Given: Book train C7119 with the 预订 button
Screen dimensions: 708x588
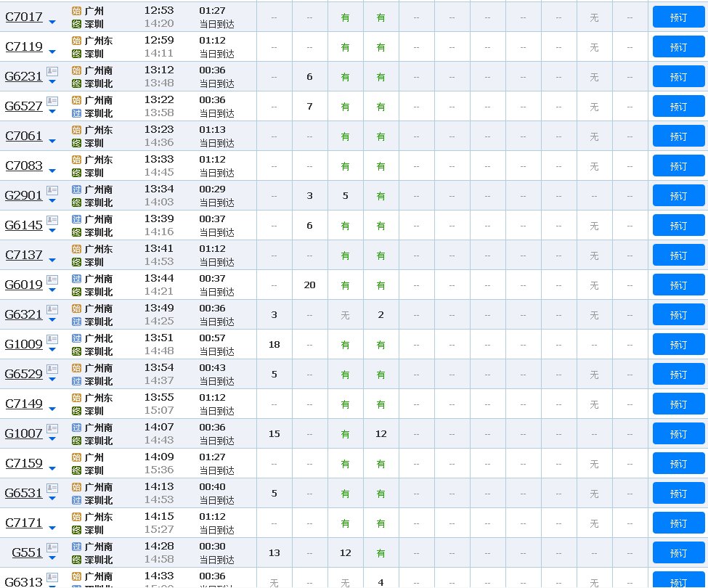Looking at the screenshot, I should [678, 47].
